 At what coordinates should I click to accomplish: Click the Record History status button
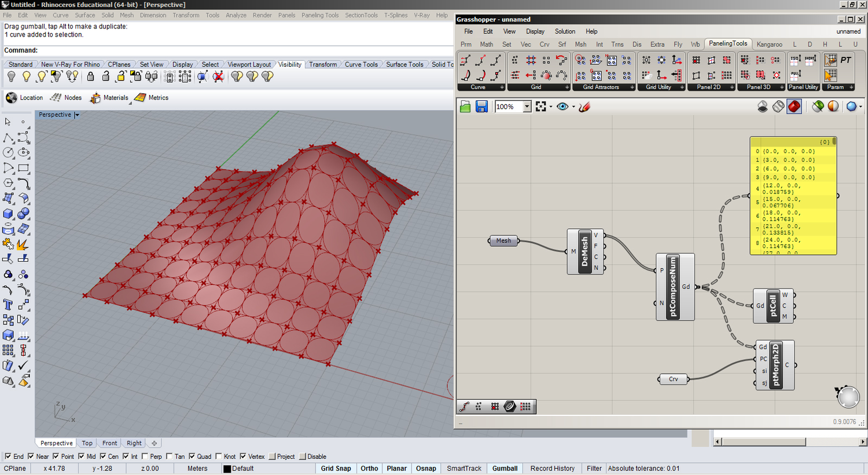[553, 469]
